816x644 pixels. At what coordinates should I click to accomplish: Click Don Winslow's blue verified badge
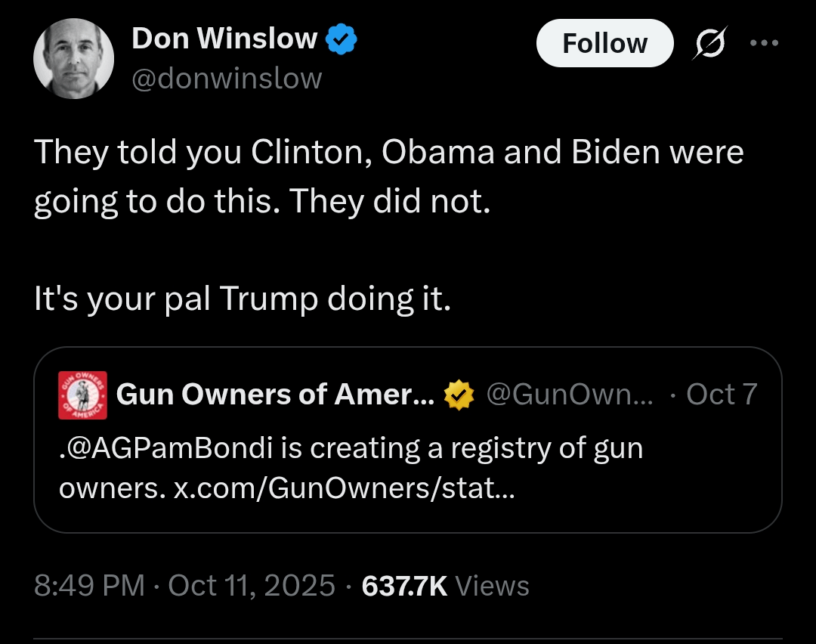tap(341, 39)
